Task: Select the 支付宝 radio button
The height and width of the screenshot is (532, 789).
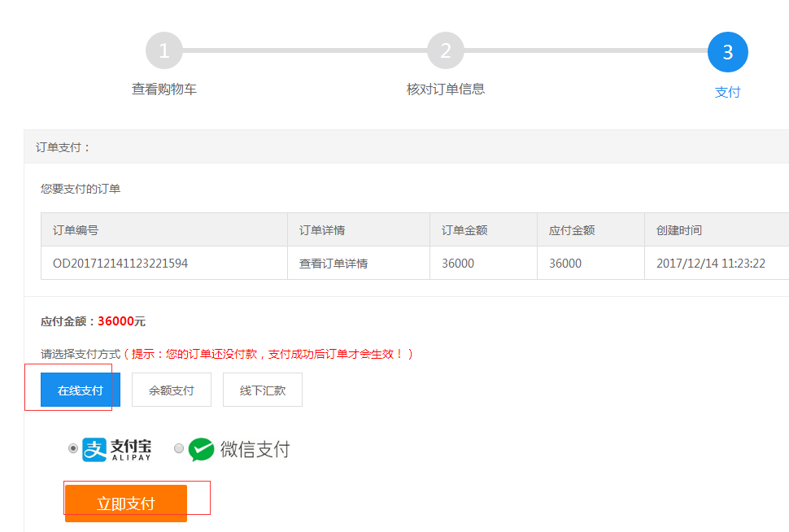Action: point(73,448)
